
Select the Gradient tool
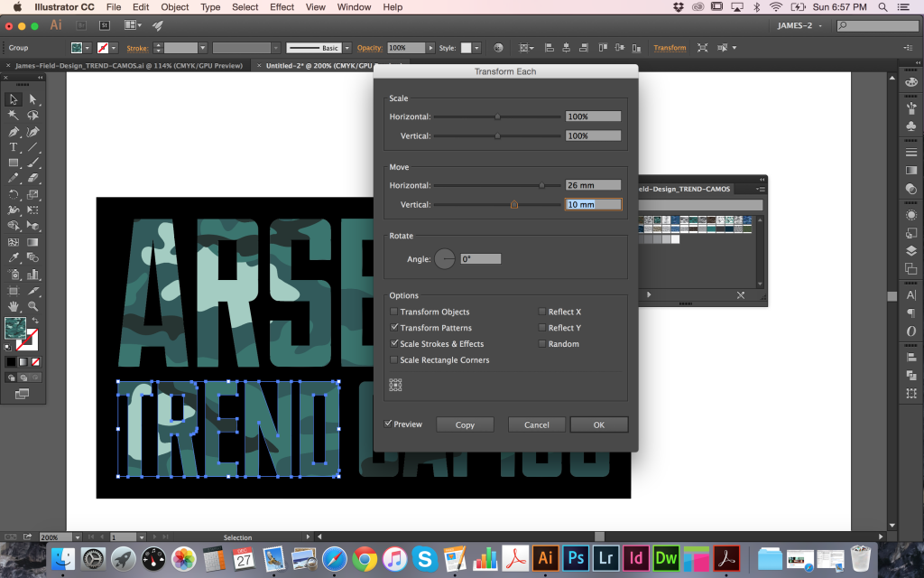[32, 242]
